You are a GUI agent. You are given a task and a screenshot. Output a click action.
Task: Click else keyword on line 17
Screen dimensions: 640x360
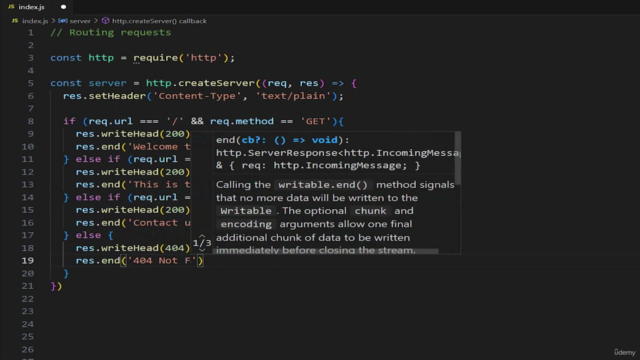88,236
